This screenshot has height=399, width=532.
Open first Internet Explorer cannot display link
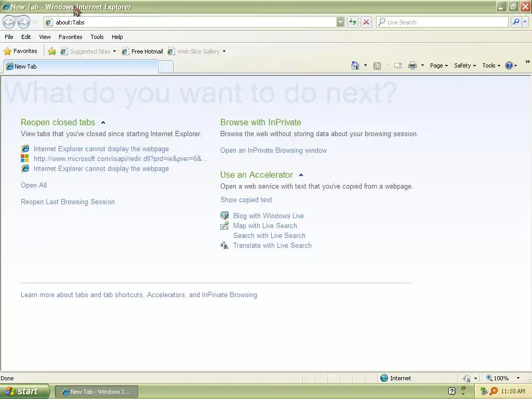click(x=101, y=149)
